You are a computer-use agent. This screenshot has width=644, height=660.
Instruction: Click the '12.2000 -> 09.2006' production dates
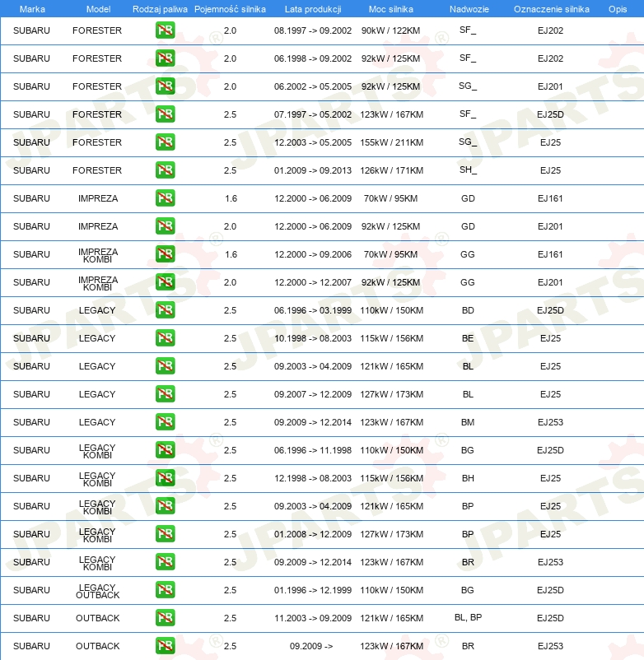point(312,254)
